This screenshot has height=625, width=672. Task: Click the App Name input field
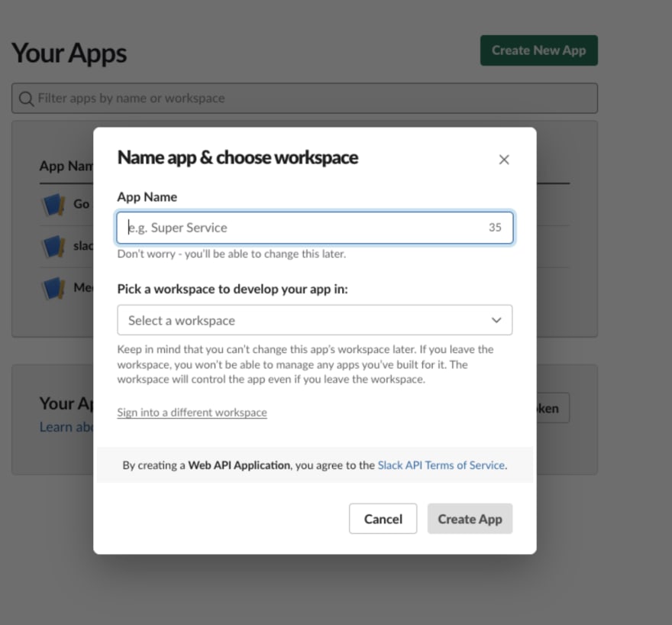pyautogui.click(x=315, y=228)
